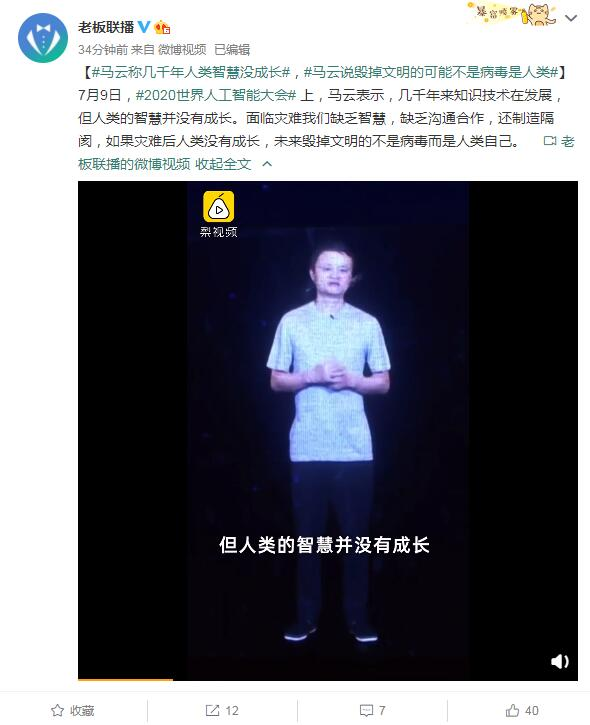Click the 微博视频 source link
590x725 pixels.
182,49
